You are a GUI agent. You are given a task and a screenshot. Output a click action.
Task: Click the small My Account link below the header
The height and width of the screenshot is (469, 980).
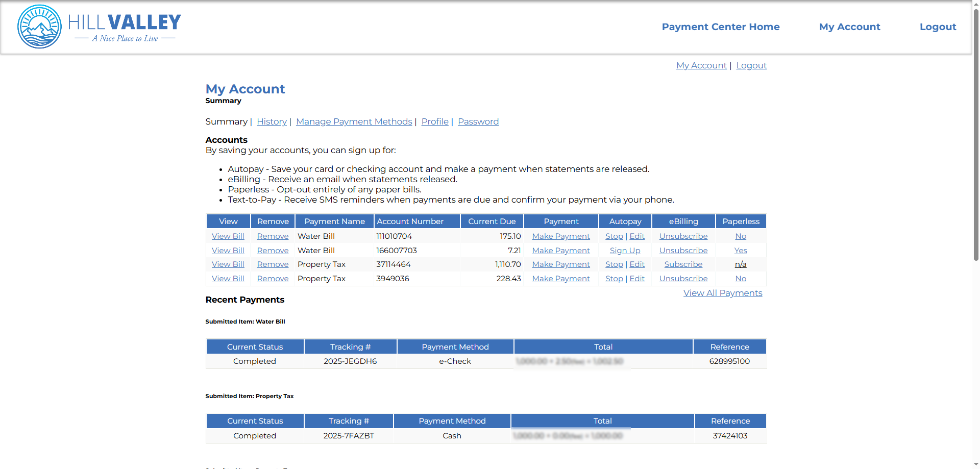click(701, 65)
